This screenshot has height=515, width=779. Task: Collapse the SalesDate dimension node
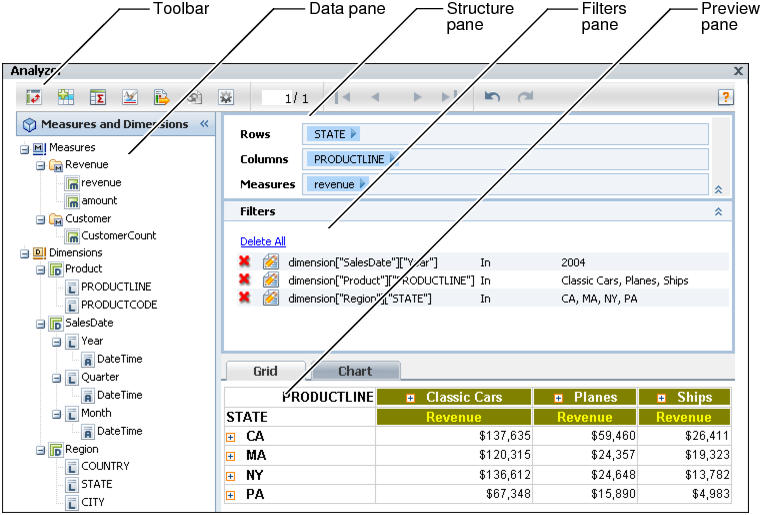coord(40,324)
